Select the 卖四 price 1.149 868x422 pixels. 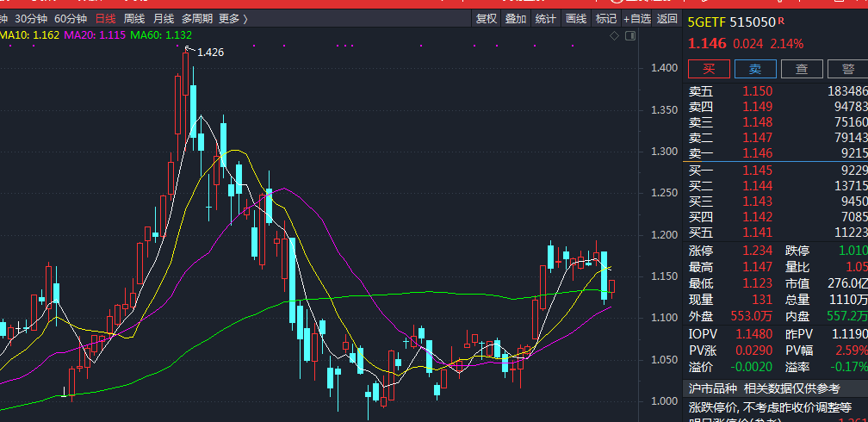point(757,106)
